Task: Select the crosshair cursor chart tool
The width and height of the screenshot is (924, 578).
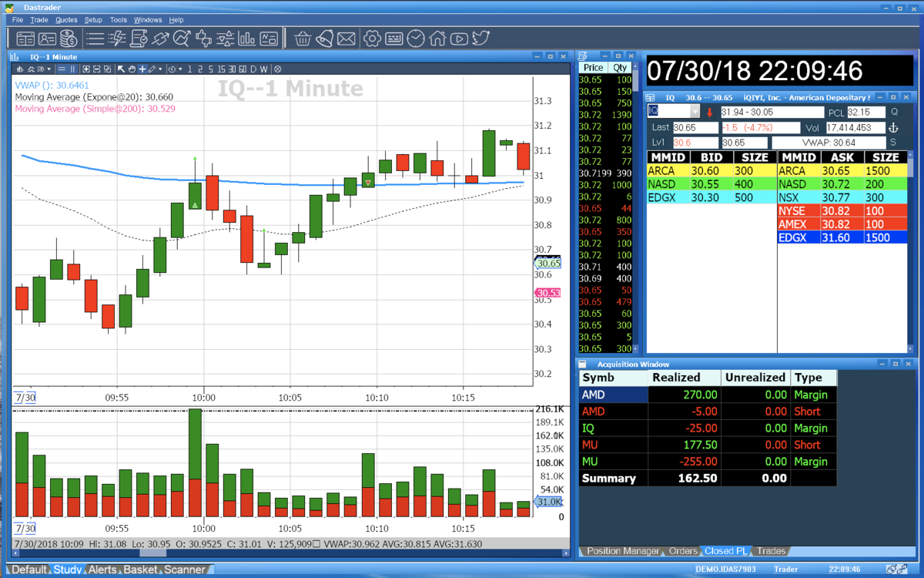Action: (x=142, y=69)
